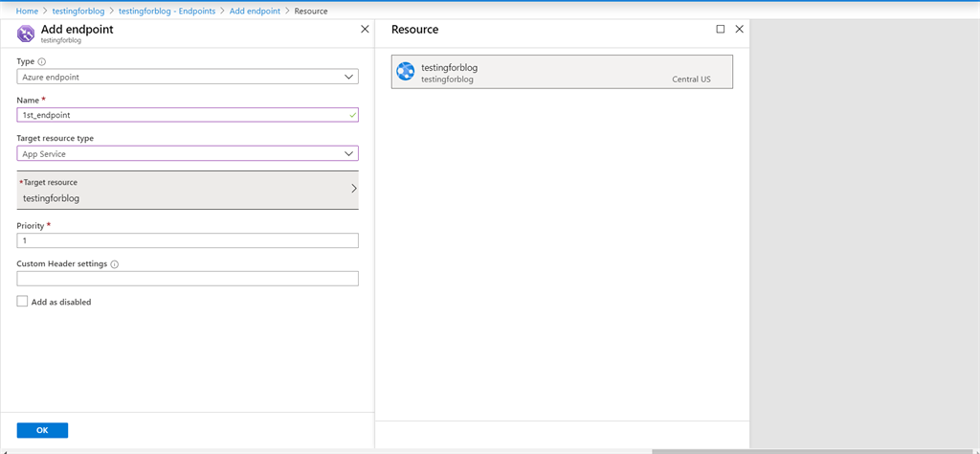Click the Name field containing 1st_endpoint
This screenshot has height=454, width=980.
182,115
